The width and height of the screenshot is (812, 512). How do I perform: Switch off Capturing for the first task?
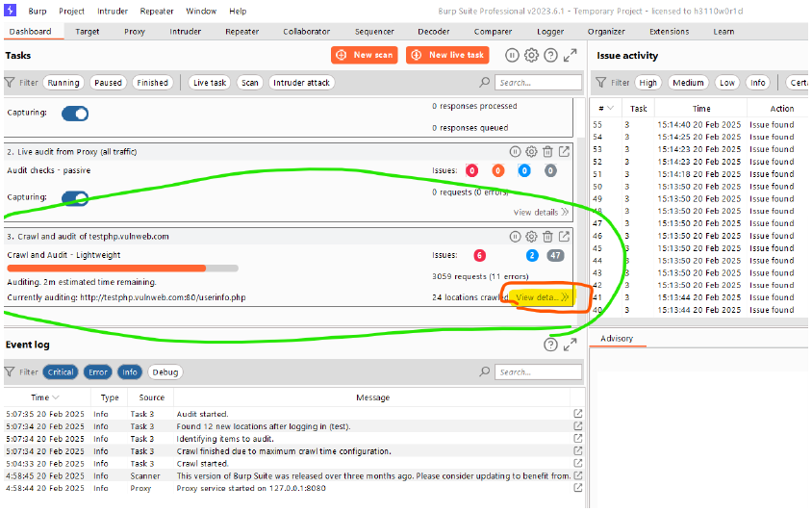pos(75,114)
